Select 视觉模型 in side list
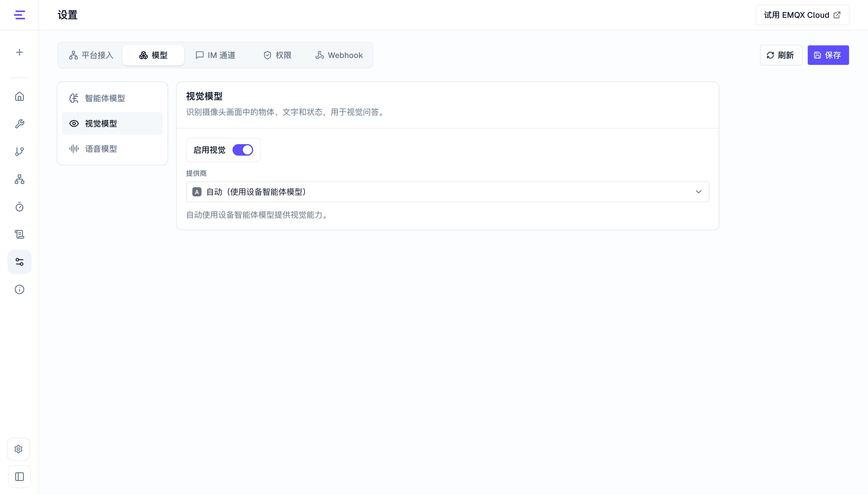The image size is (868, 495). click(113, 123)
